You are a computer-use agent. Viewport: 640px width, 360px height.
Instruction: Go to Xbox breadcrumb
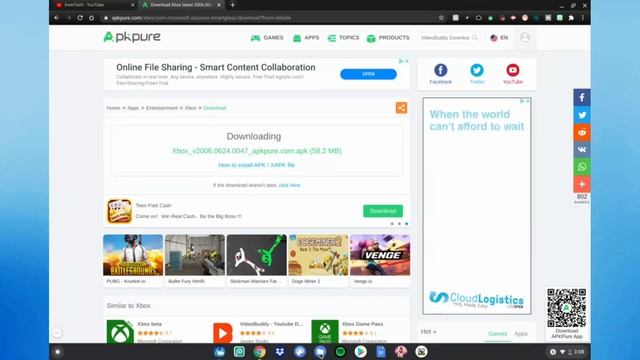pos(190,108)
